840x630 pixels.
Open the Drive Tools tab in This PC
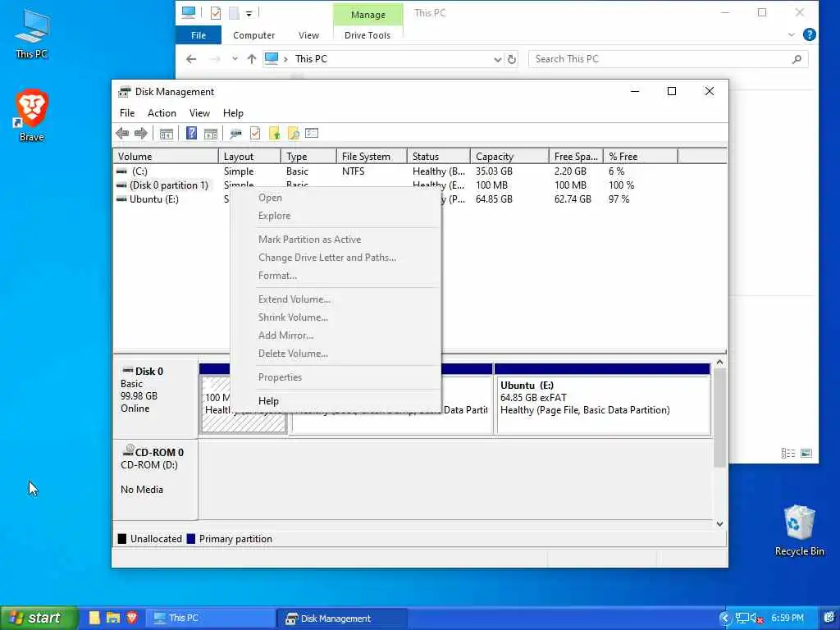367,35
